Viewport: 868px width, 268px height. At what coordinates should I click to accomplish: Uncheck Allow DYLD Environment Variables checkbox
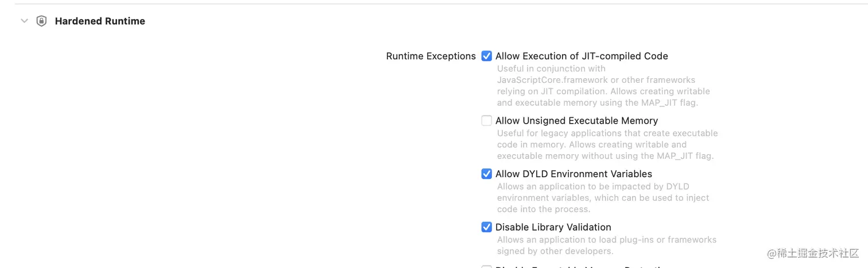pyautogui.click(x=487, y=174)
